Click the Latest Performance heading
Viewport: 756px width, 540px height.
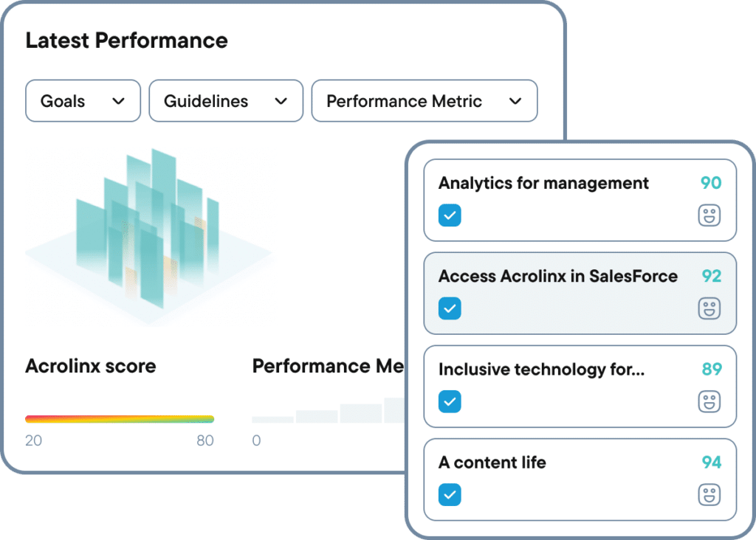coord(126,41)
